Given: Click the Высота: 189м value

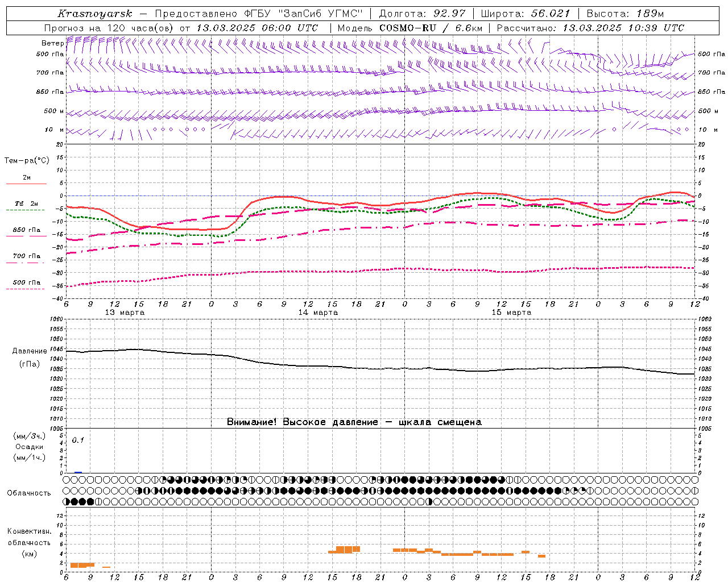Looking at the screenshot, I should pos(625,14).
